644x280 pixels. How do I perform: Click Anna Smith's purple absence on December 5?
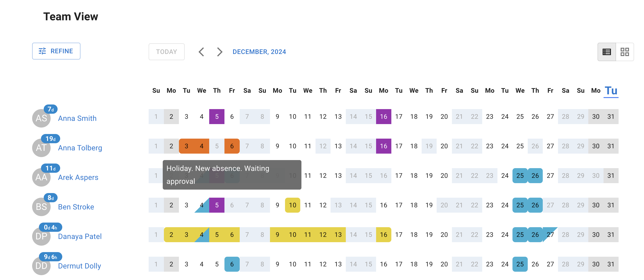[217, 116]
